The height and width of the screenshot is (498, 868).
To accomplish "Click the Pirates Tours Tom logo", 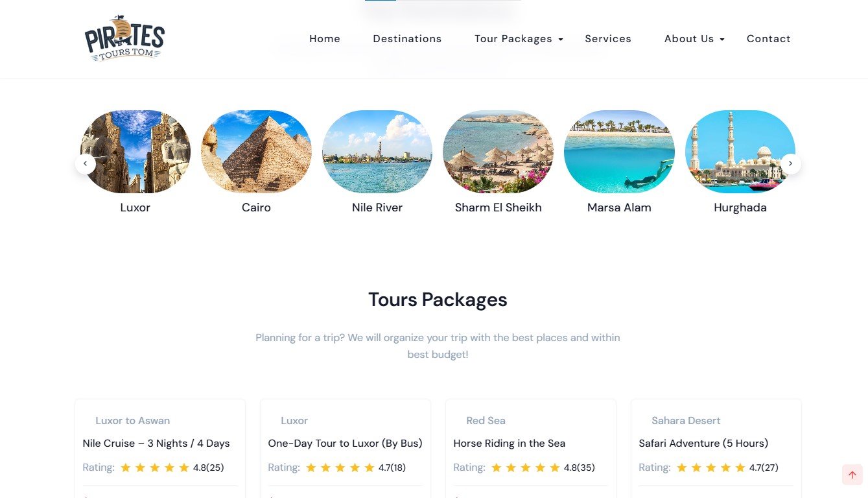I will (x=124, y=38).
